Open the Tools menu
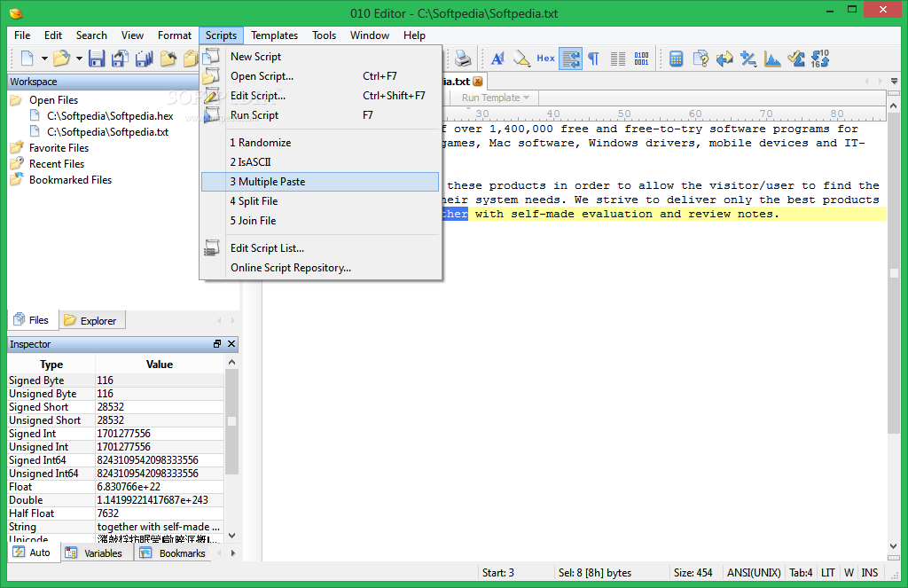Screen dimensions: 908x588 coord(324,35)
